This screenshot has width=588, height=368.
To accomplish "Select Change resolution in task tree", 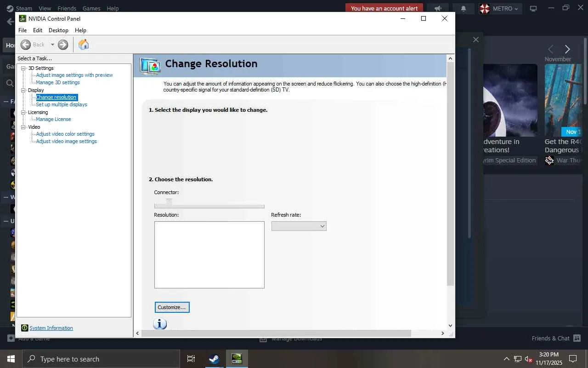I will tap(57, 97).
